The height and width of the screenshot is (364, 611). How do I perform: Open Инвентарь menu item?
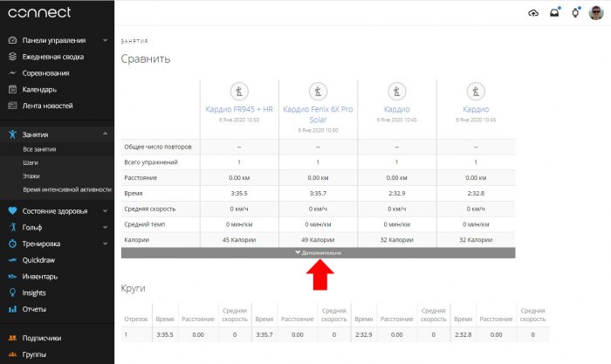[40, 277]
